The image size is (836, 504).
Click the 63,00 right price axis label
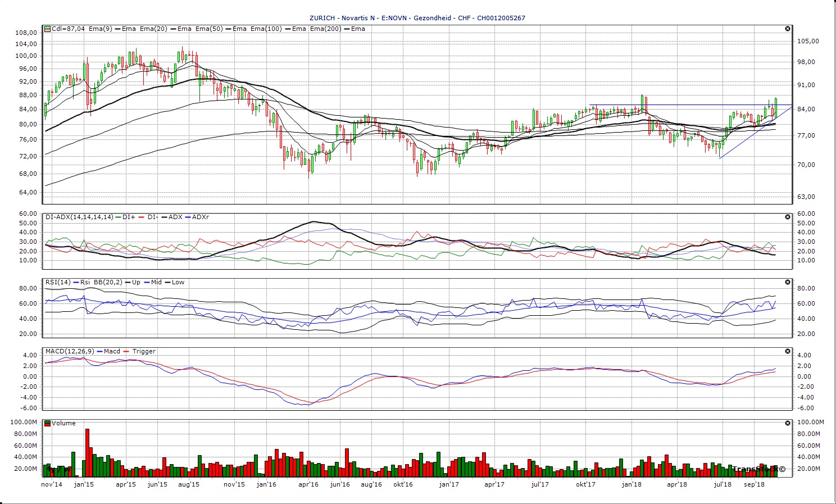pos(806,197)
